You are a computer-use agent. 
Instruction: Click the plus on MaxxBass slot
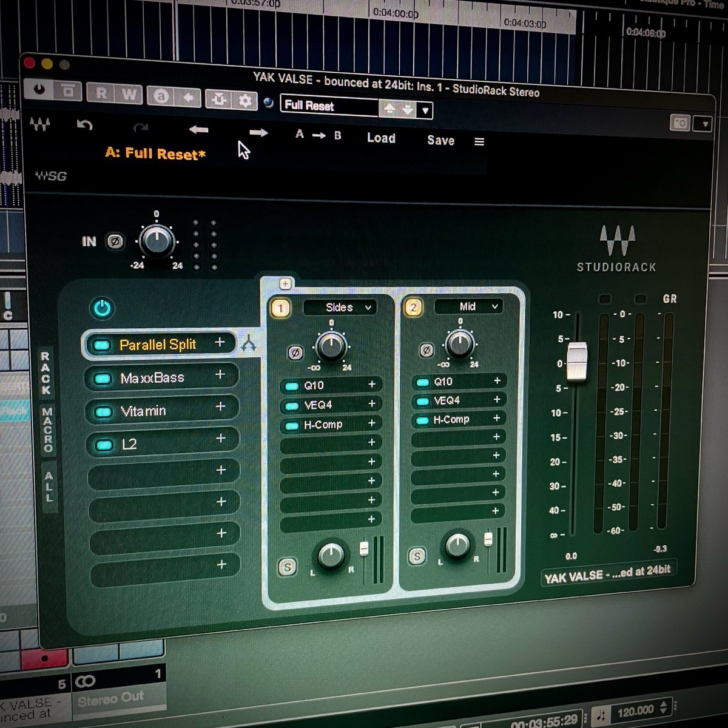tap(220, 375)
